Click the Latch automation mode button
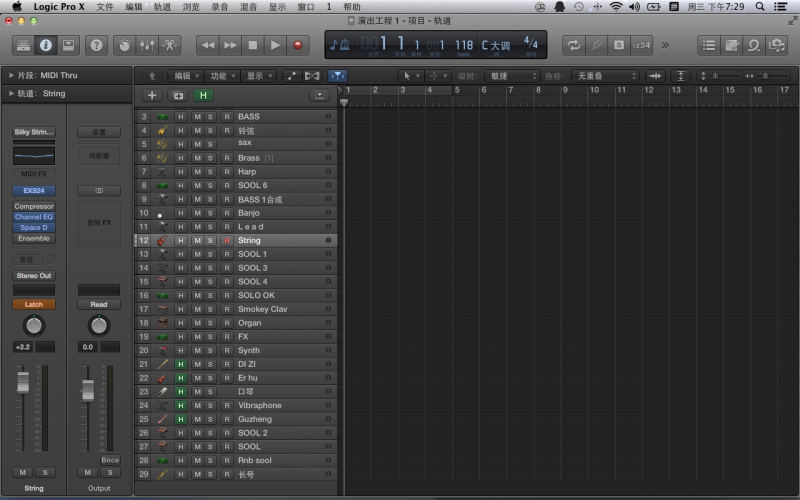800x500 pixels. pos(34,304)
